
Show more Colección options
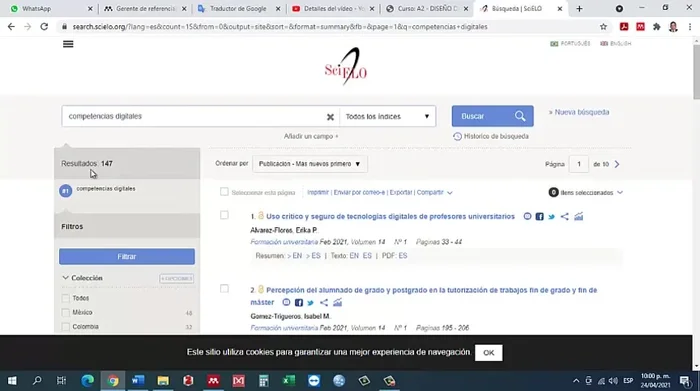[x=177, y=279]
